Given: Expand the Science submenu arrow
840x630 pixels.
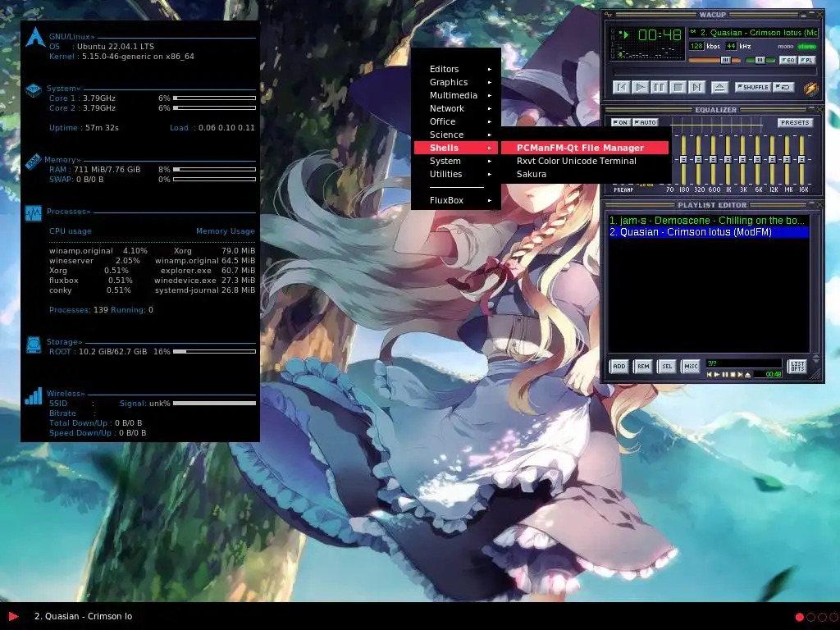Looking at the screenshot, I should point(490,135).
